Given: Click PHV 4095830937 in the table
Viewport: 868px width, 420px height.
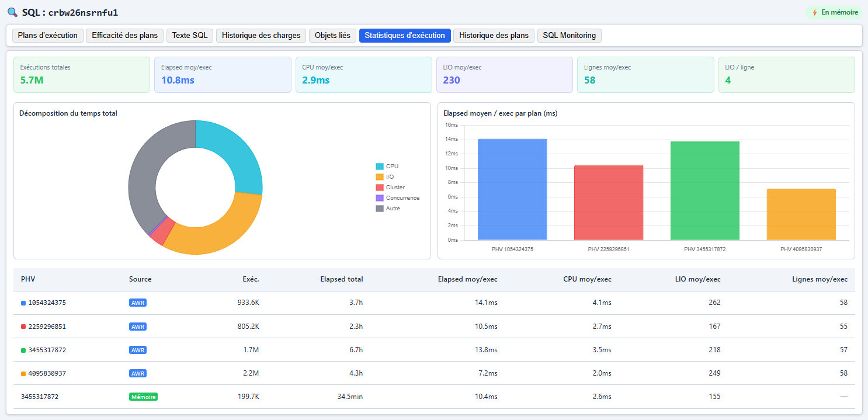Looking at the screenshot, I should pyautogui.click(x=47, y=373).
